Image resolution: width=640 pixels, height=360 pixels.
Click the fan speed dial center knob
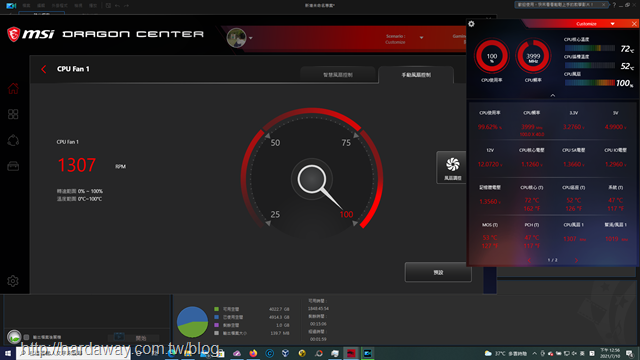pyautogui.click(x=311, y=179)
